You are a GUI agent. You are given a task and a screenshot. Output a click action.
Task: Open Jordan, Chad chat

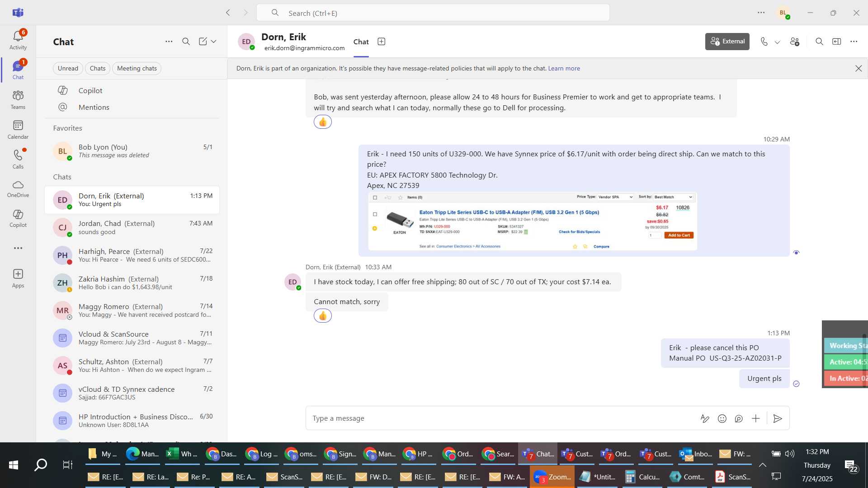click(132, 227)
